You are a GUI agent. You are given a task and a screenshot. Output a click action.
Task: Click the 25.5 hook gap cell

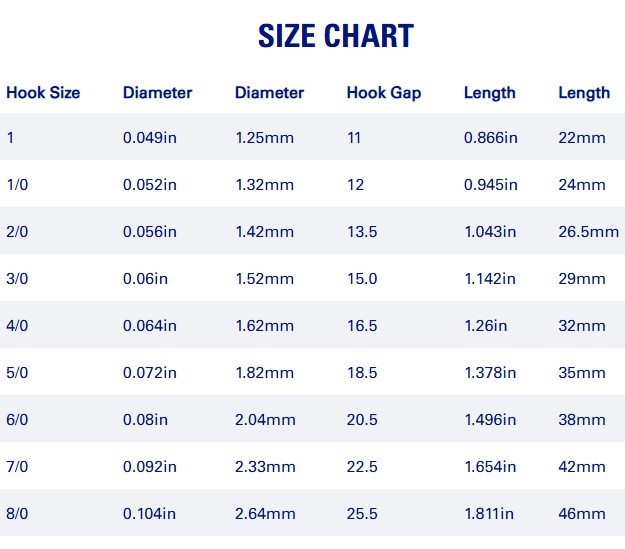362,514
